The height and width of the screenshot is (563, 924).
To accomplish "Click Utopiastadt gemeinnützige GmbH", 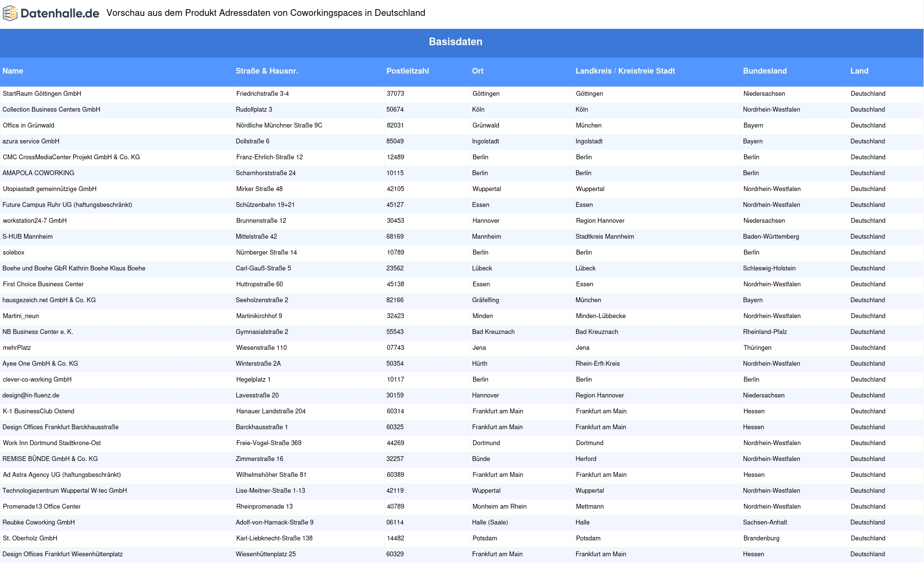I will [50, 189].
